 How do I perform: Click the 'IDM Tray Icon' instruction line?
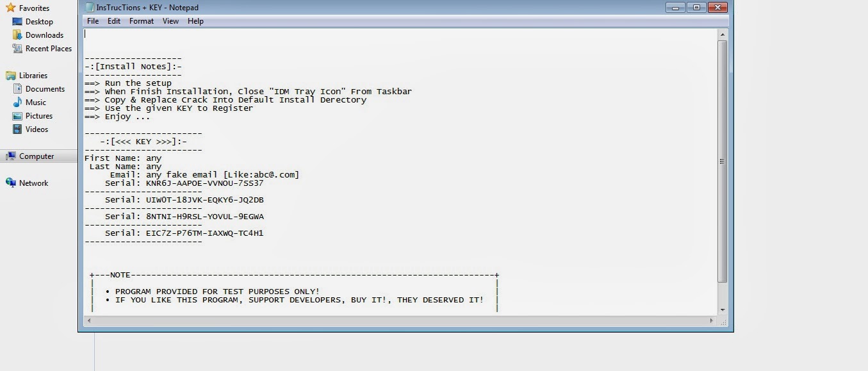(248, 92)
